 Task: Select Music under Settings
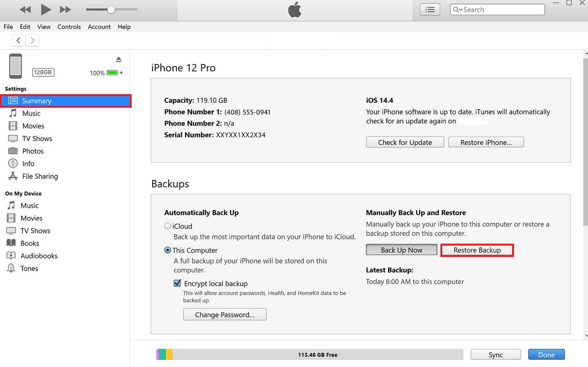click(x=31, y=113)
